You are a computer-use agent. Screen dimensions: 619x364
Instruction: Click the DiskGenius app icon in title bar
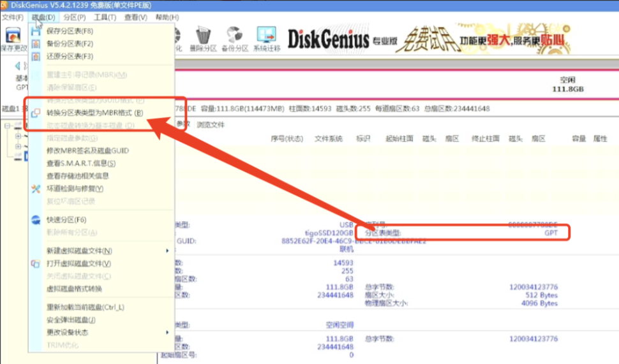click(4, 5)
